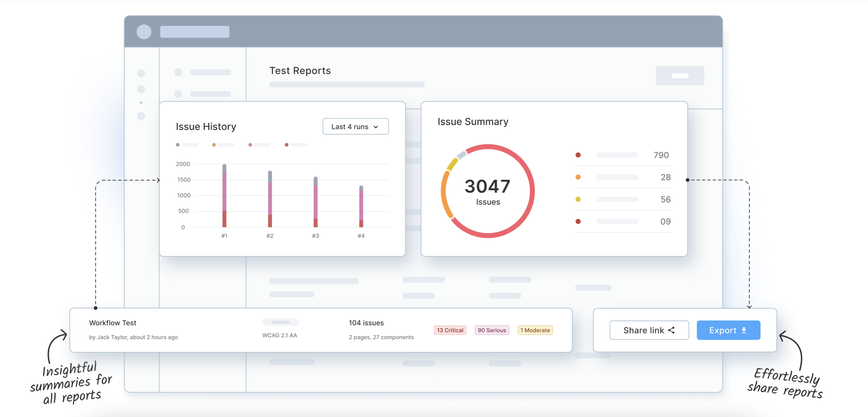Open the Workflow Test report entry
This screenshot has width=868, height=417.
[113, 323]
